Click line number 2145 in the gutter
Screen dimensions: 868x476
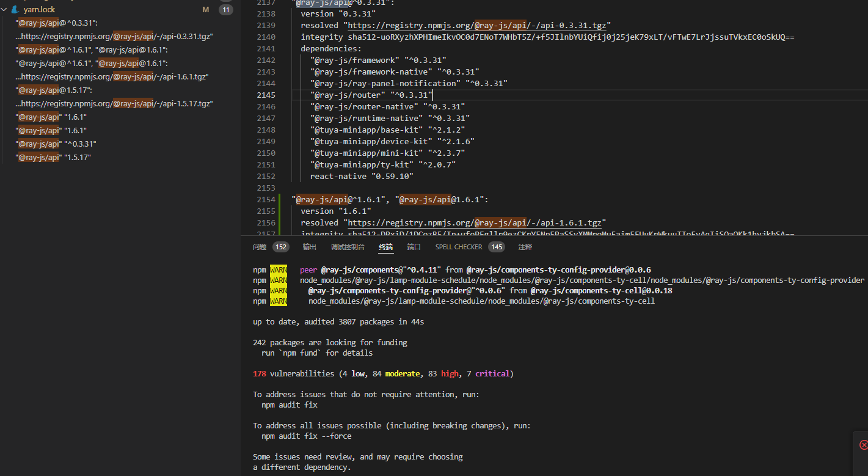pos(266,95)
